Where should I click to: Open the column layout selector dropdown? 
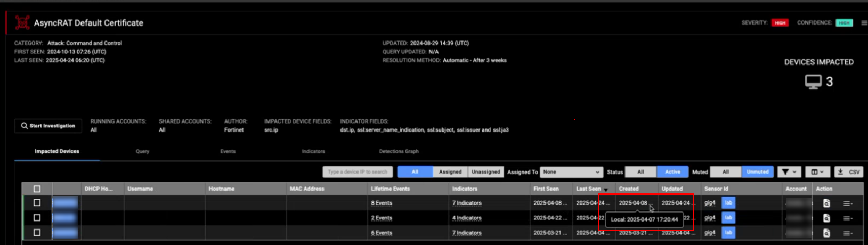coord(817,172)
